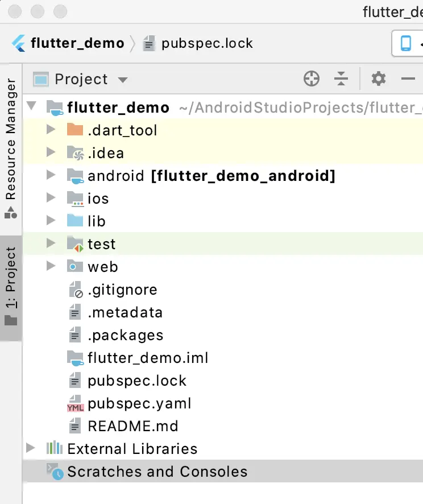Click the pubspec.lock tree file icon
423x504 pixels.
pyautogui.click(x=75, y=380)
